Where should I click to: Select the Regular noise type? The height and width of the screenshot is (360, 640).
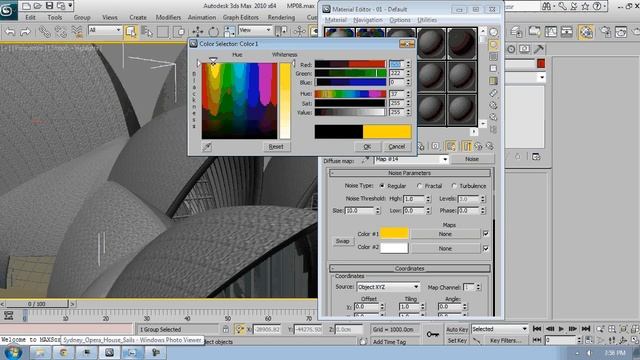click(382, 186)
